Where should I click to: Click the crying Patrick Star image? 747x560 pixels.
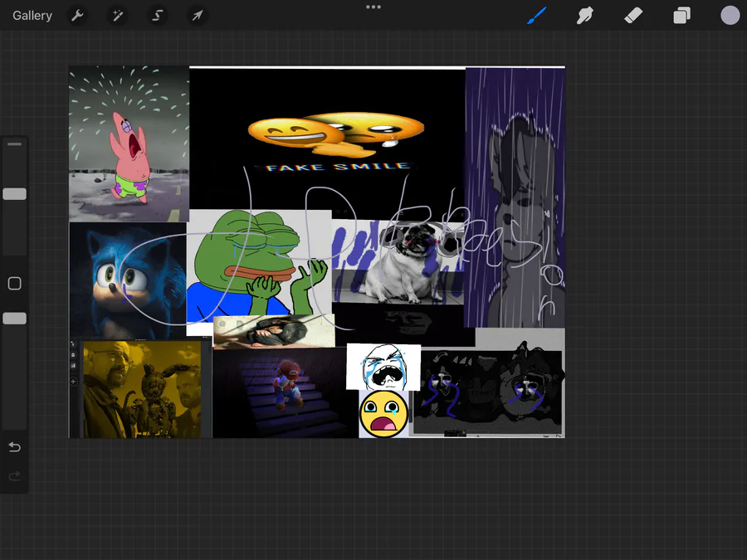click(x=129, y=144)
